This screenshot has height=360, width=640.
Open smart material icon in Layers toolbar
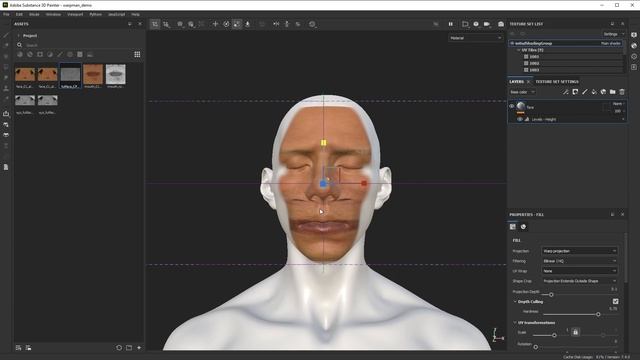pos(603,92)
